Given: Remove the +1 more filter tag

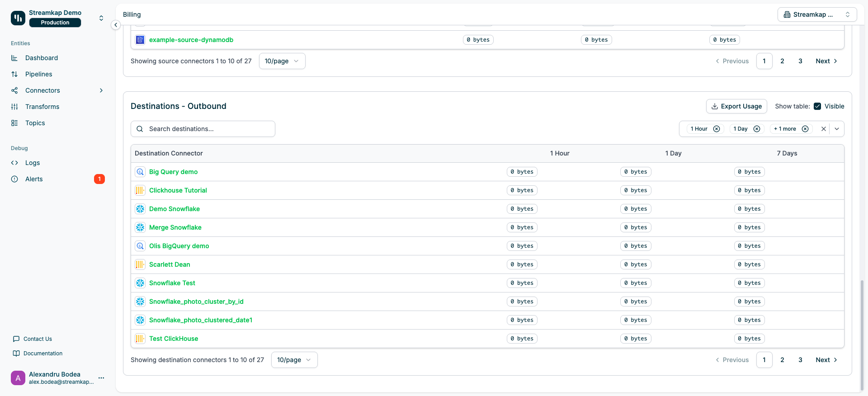Looking at the screenshot, I should point(805,129).
